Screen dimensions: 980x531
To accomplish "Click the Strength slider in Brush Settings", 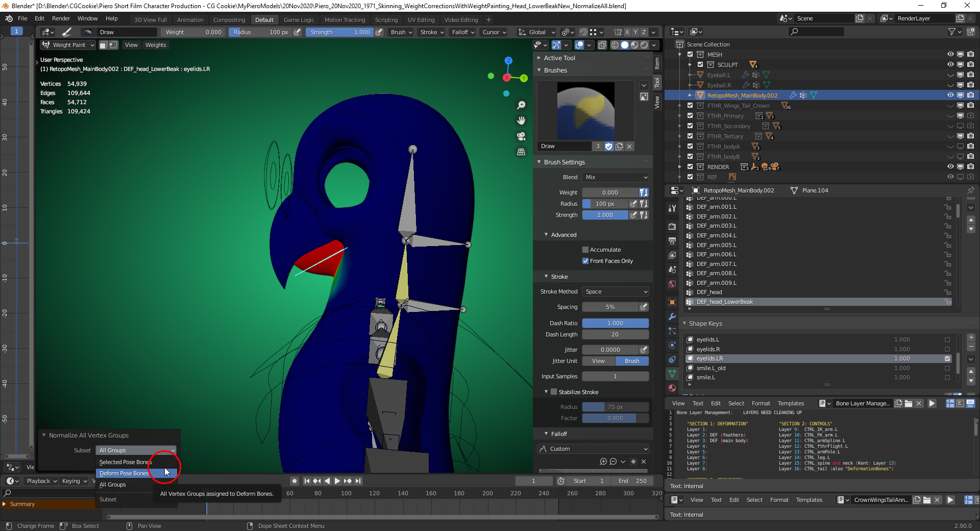I will 605,215.
